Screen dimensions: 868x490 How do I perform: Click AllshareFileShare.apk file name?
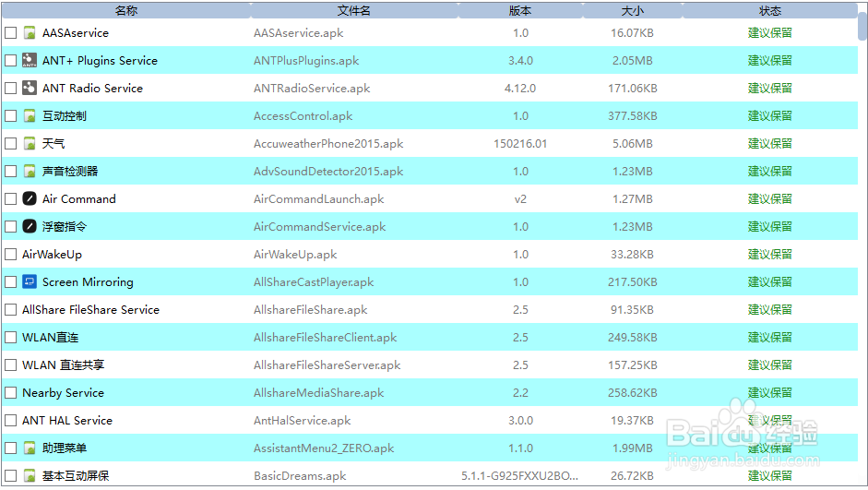coord(311,309)
